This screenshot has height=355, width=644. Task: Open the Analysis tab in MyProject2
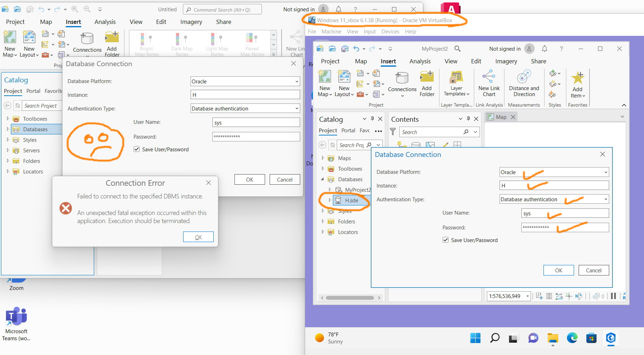pos(420,61)
